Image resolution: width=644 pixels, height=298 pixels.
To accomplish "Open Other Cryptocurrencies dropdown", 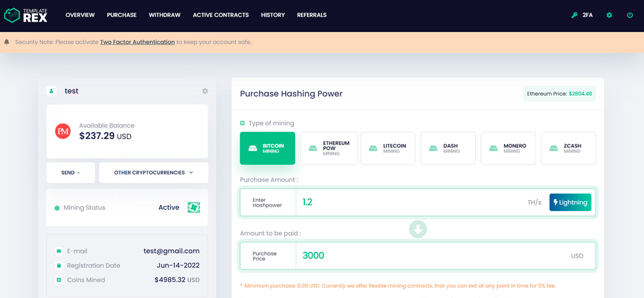I will (154, 173).
